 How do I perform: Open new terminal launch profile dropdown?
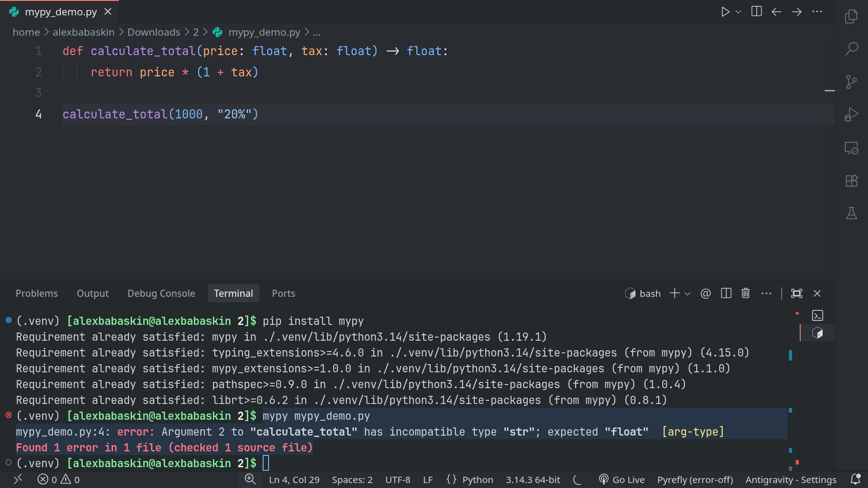(x=688, y=294)
